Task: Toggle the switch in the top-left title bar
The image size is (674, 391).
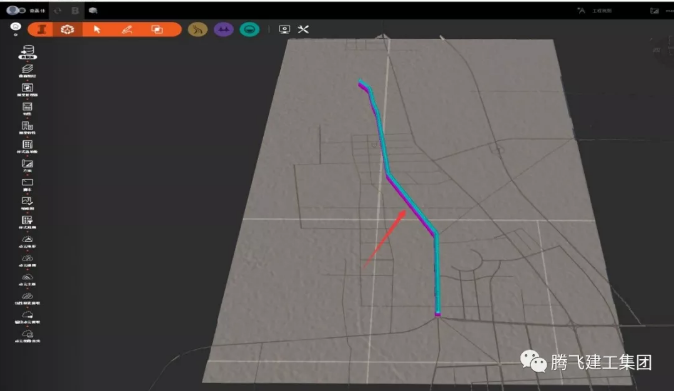Action: click(x=16, y=10)
